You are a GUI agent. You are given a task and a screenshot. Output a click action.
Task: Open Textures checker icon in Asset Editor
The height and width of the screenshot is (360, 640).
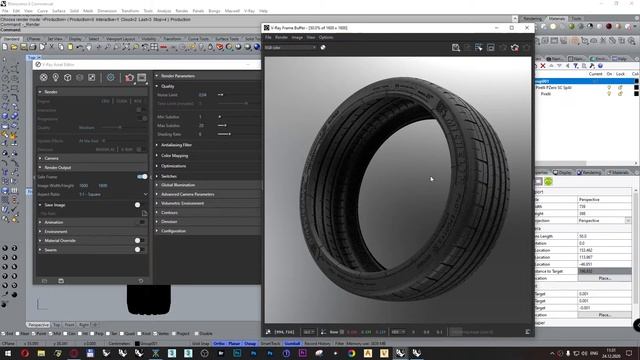(x=92, y=78)
